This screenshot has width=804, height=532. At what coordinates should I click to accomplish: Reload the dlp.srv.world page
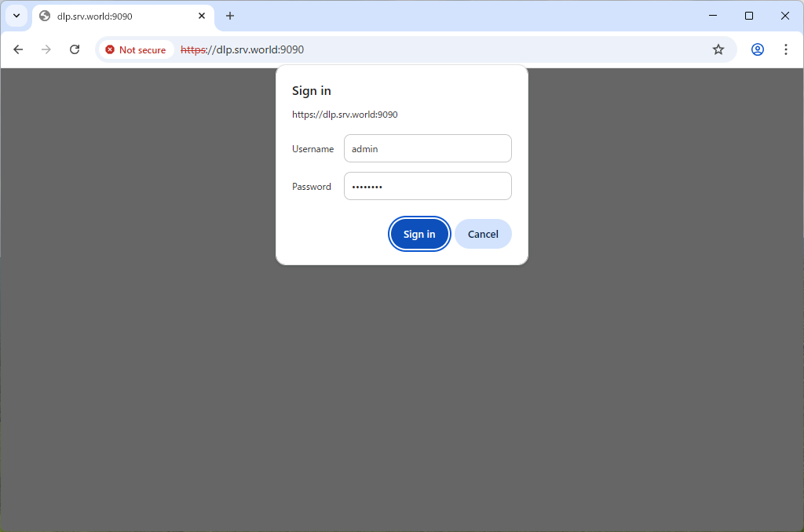75,49
